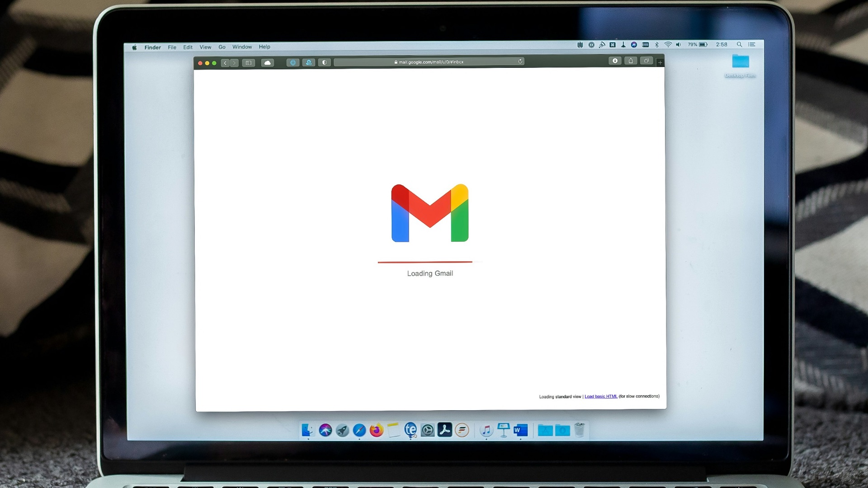
Task: Open the 1Password extension in Safari toolbar
Action: tap(292, 63)
